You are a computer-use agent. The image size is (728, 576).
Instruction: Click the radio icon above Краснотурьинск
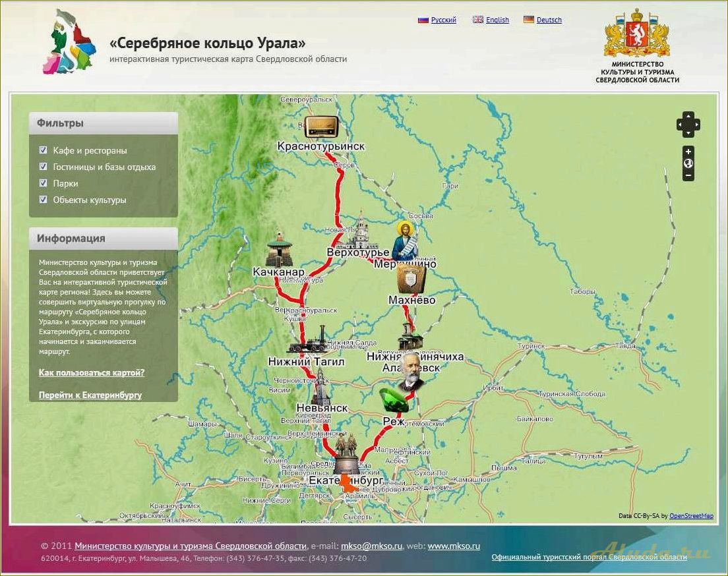[321, 126]
